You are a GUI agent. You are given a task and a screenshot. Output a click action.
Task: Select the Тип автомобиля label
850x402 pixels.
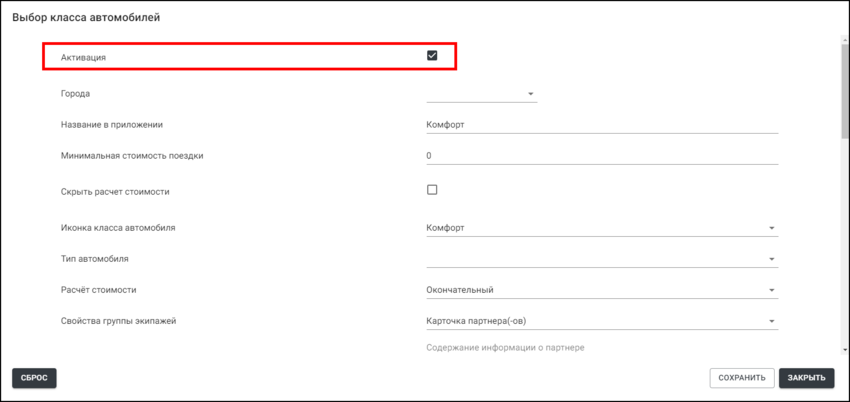pyautogui.click(x=95, y=259)
